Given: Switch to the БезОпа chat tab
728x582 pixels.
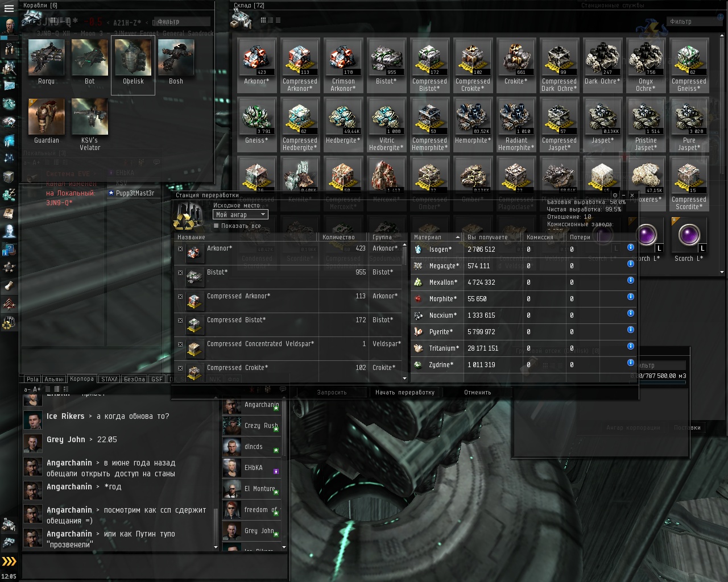Looking at the screenshot, I should [x=134, y=379].
